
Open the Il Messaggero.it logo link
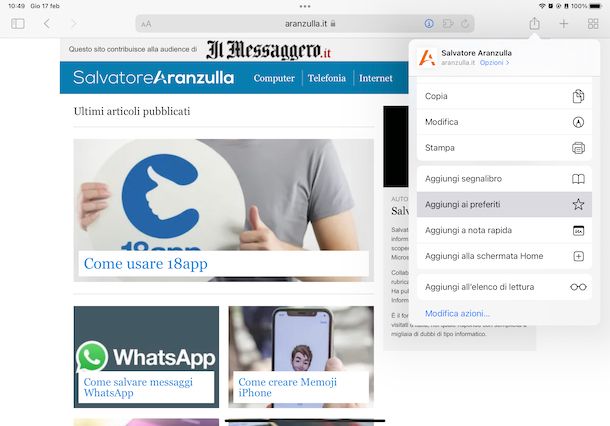[268, 50]
